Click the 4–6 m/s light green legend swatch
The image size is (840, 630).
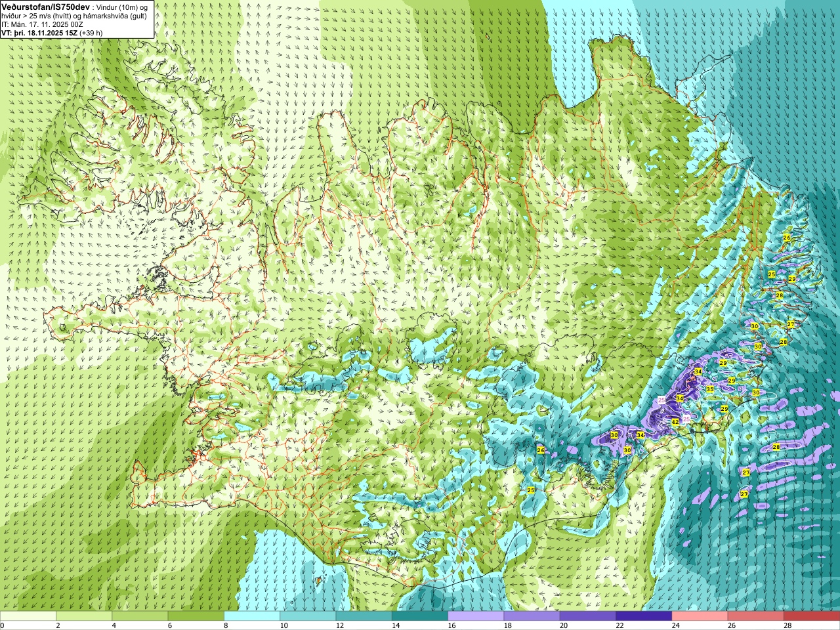[140, 616]
